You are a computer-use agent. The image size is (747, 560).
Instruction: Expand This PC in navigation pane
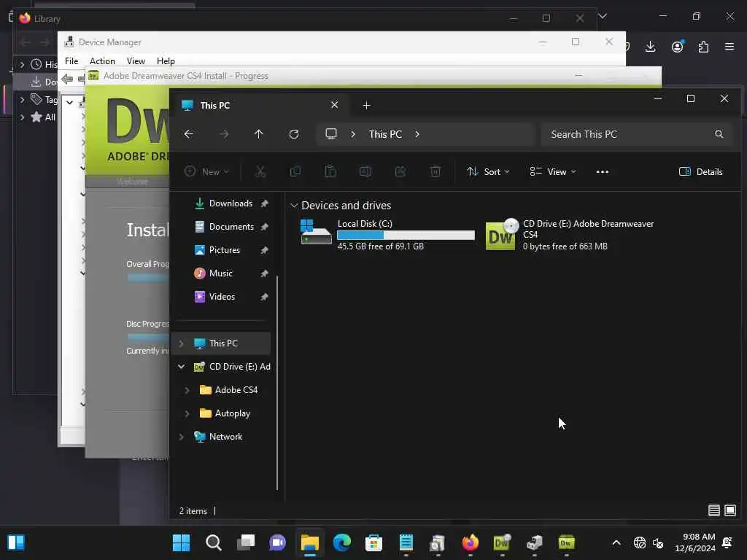click(x=182, y=343)
